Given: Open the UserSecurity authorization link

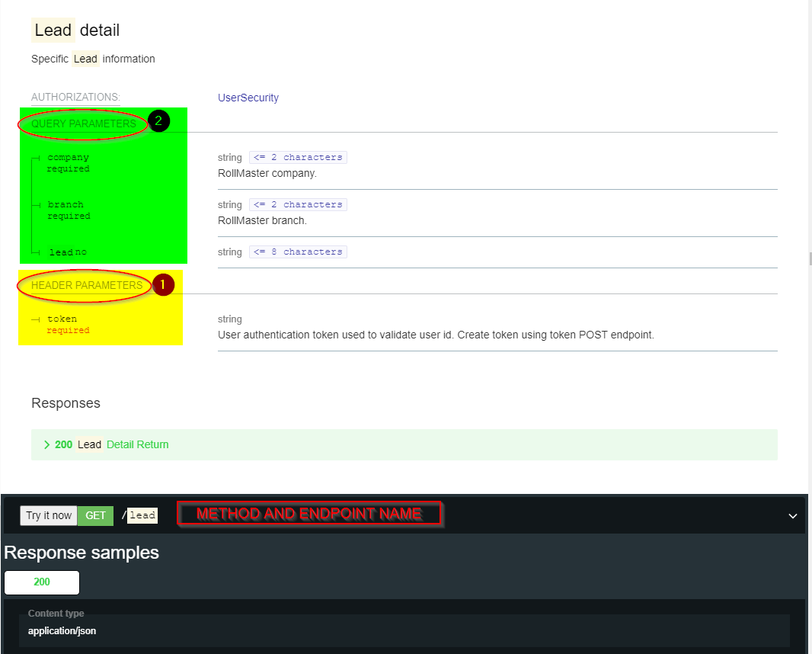Looking at the screenshot, I should [x=248, y=98].
